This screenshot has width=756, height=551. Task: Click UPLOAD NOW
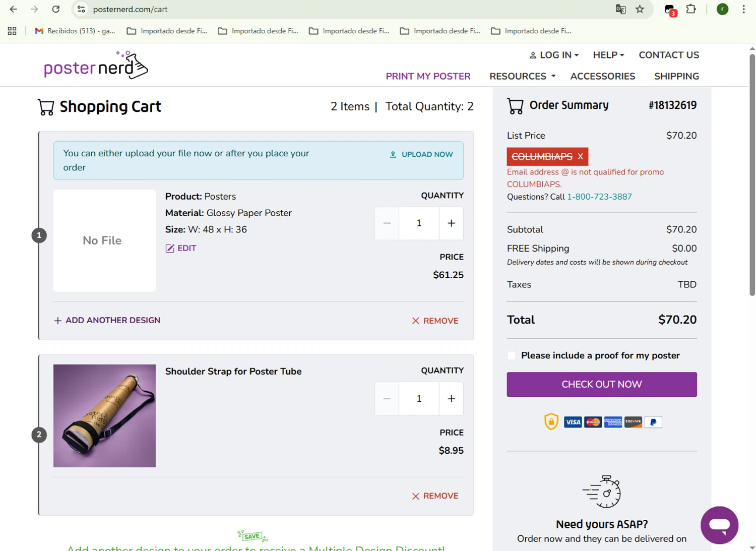coord(421,154)
